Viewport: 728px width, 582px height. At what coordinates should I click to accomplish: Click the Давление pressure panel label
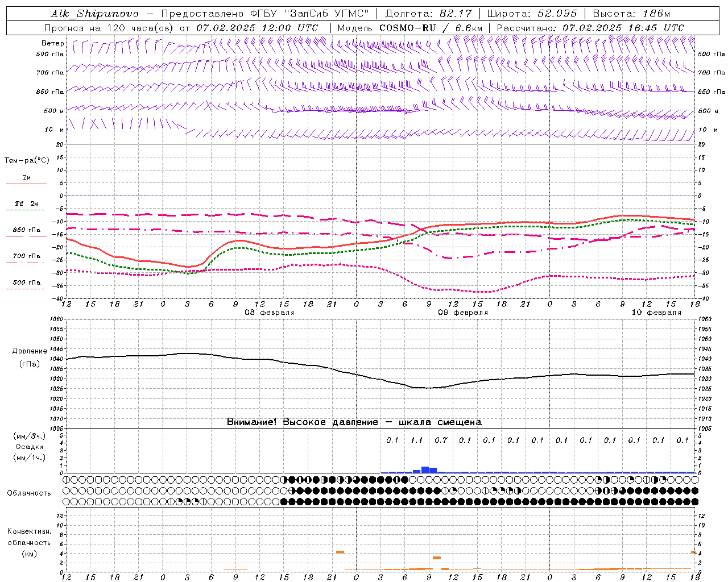[x=30, y=351]
